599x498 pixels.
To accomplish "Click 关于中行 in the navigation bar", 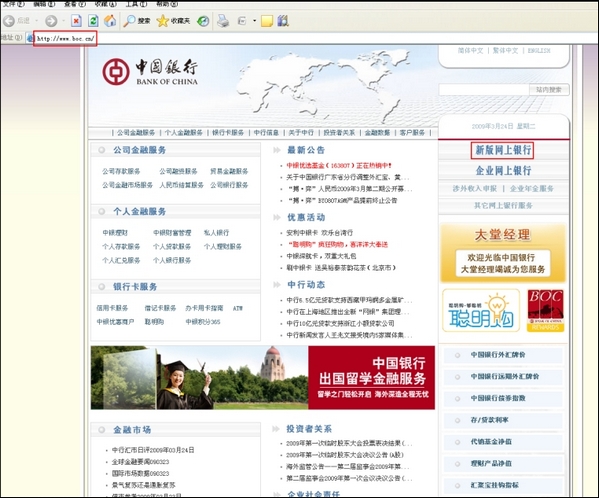I will 301,133.
